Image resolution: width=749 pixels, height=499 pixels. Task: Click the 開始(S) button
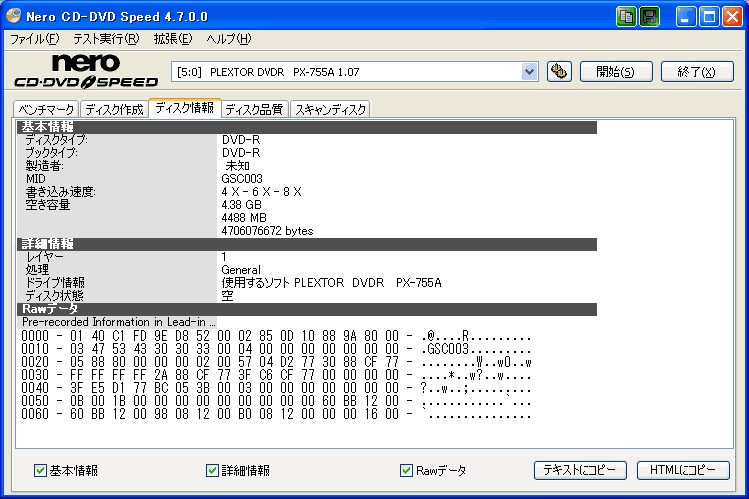tap(616, 72)
